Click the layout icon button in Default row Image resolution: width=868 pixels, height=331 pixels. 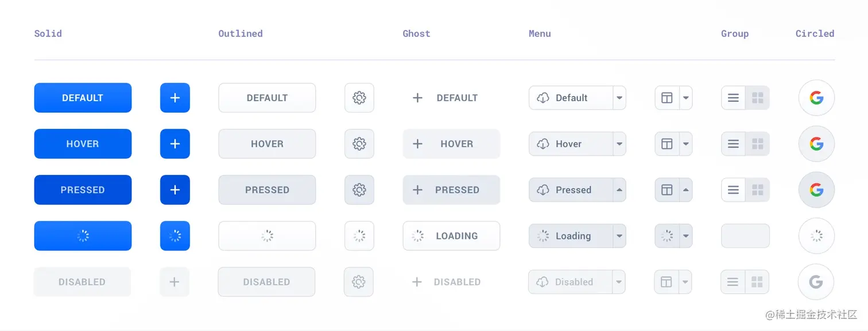click(x=667, y=98)
